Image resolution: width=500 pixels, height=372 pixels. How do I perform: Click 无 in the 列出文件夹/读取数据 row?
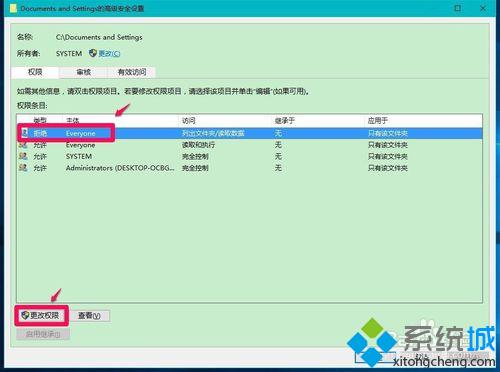278,133
